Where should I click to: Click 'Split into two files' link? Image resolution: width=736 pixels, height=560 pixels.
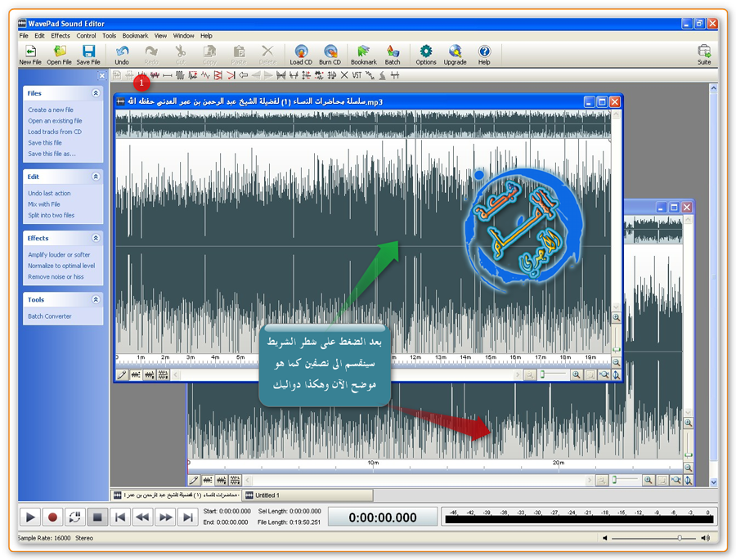[52, 215]
